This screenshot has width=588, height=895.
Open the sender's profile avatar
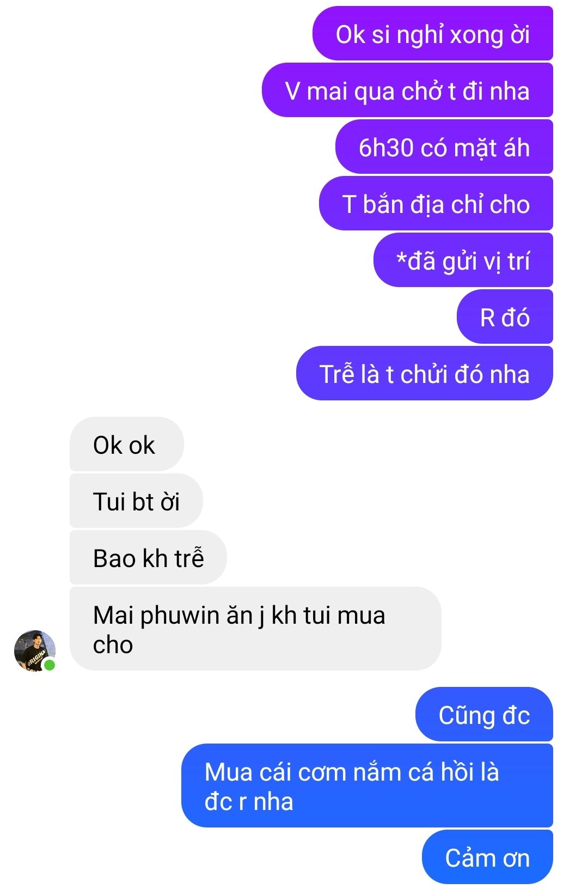(x=35, y=650)
